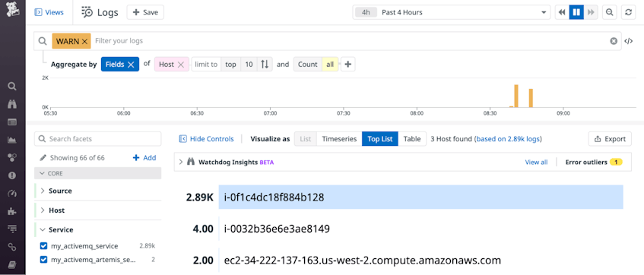
Task: Expand Watchdog Insights panel
Action: [x=181, y=162]
